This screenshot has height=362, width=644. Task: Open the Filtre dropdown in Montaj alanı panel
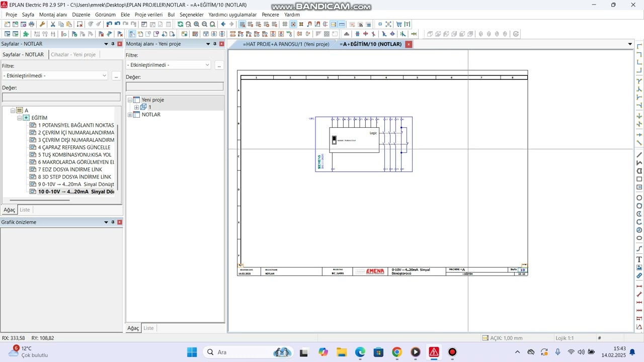[x=207, y=65]
